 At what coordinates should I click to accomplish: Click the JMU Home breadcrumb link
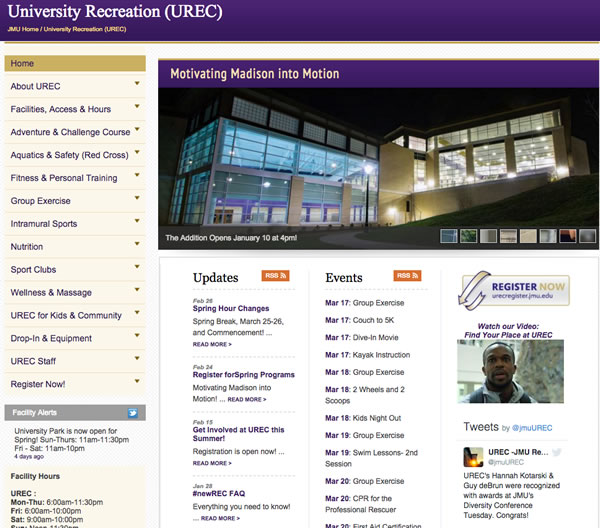pyautogui.click(x=23, y=29)
